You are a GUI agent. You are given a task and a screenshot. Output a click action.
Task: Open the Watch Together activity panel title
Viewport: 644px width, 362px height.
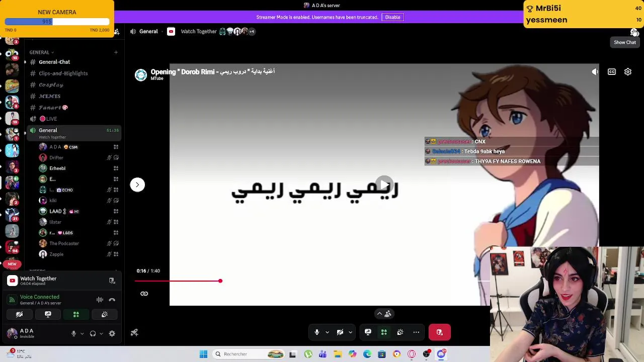38,279
